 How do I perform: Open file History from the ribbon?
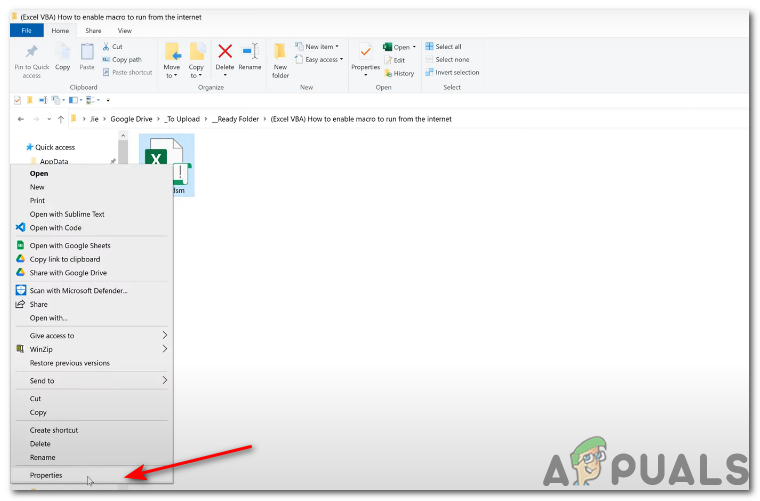point(399,73)
